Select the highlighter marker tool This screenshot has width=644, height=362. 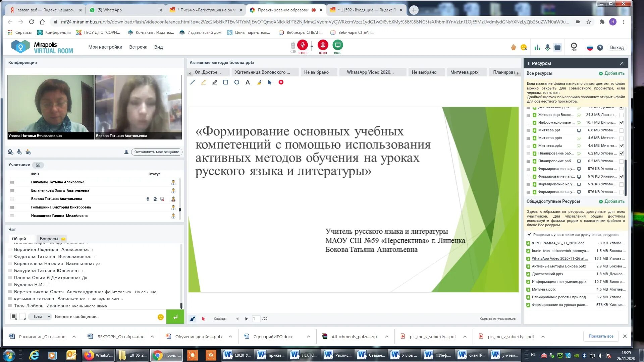[x=204, y=82]
